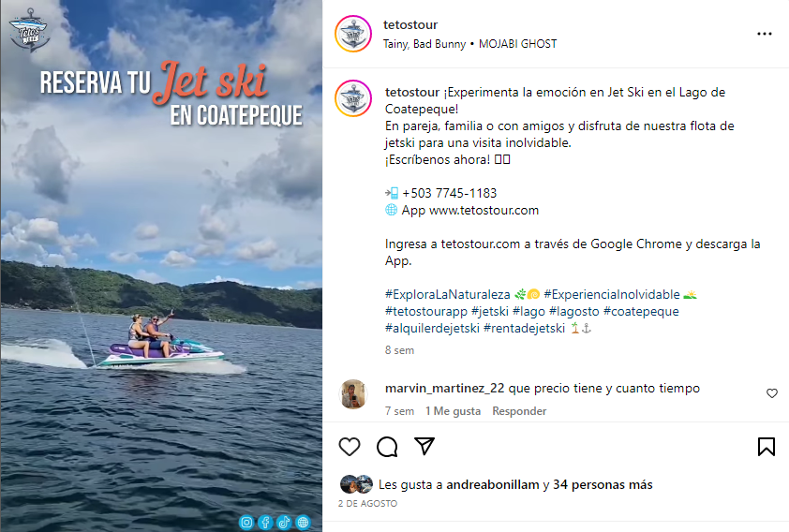Open the MOJABI GHOST audio link
Screen dimensions: 789x532
[x=518, y=44]
